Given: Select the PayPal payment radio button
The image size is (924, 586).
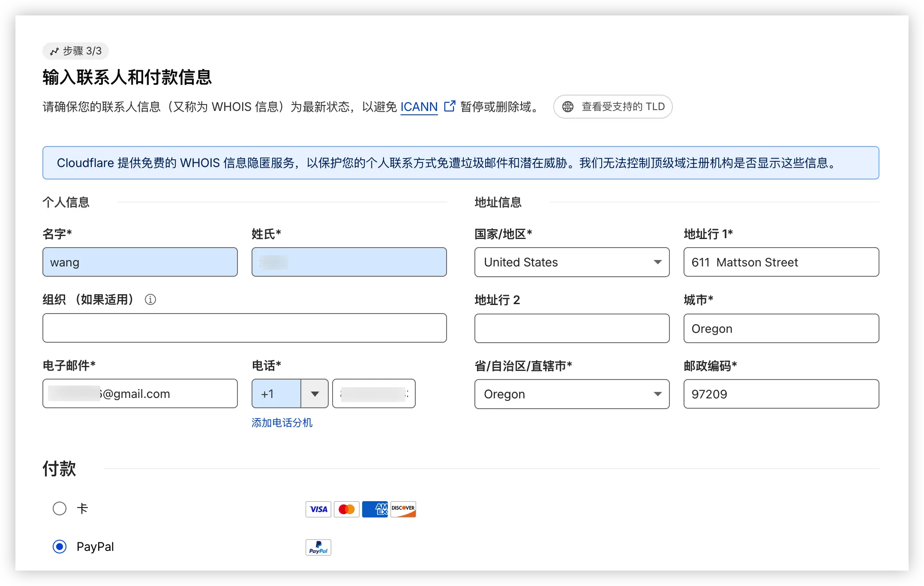Looking at the screenshot, I should point(60,546).
